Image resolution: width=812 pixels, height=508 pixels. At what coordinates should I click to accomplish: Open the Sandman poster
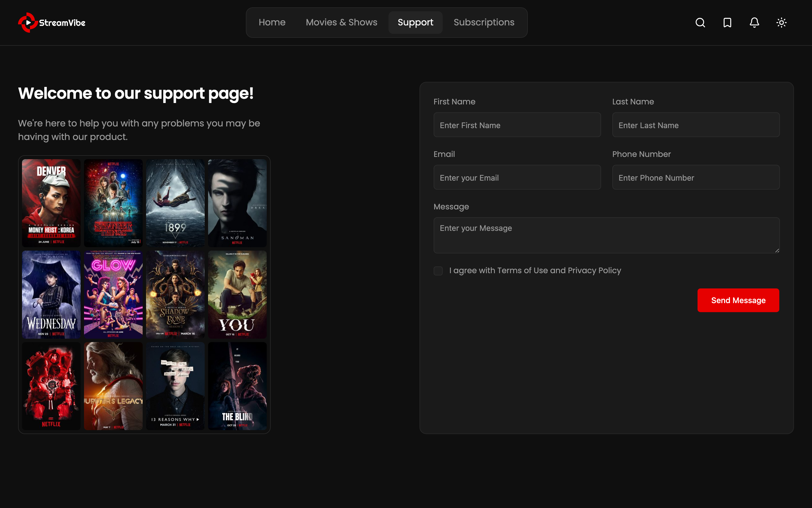pyautogui.click(x=237, y=203)
